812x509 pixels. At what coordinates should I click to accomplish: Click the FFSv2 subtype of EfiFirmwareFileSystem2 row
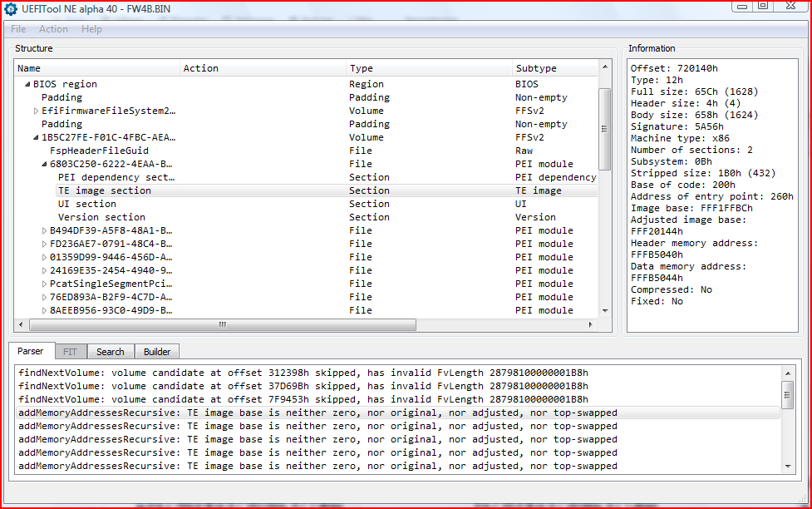pyautogui.click(x=529, y=111)
